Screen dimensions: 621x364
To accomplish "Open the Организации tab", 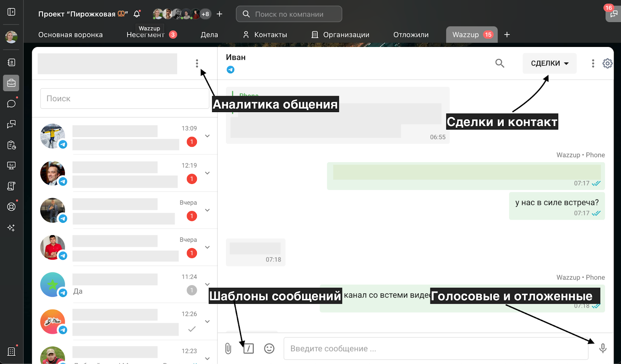I will point(340,35).
